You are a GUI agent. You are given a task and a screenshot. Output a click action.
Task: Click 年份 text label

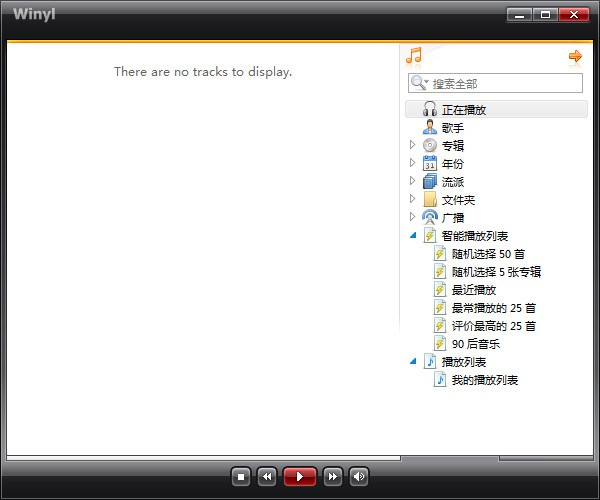[453, 164]
